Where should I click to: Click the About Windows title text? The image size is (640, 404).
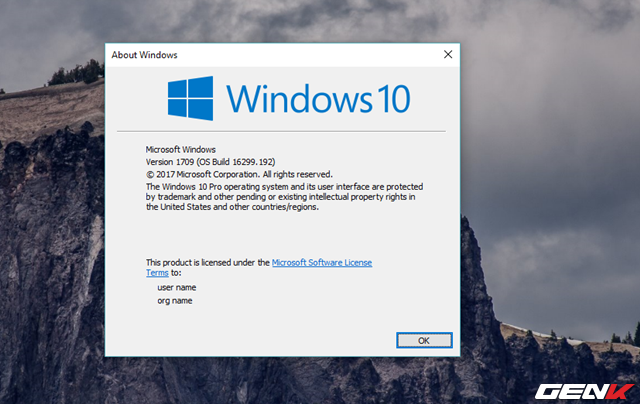144,55
